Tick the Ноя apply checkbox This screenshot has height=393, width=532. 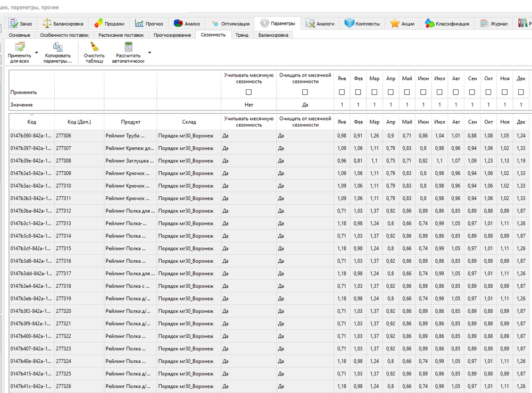pos(504,92)
